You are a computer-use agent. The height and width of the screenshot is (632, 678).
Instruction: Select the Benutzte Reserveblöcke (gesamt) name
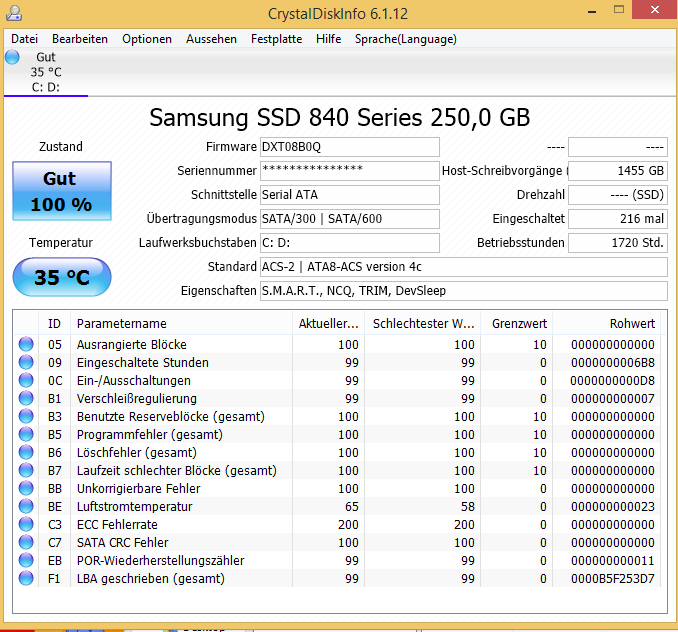(171, 417)
